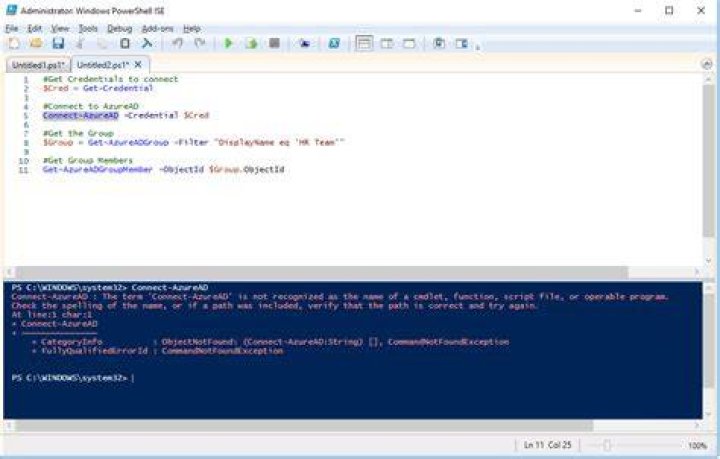Click the zoom slider in status bar
This screenshot has width=720, height=459.
(607, 445)
